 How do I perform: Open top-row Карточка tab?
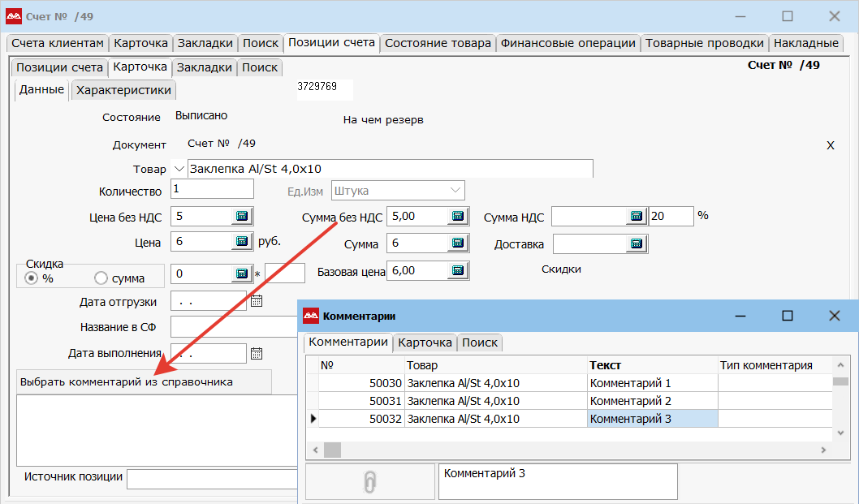[x=140, y=43]
